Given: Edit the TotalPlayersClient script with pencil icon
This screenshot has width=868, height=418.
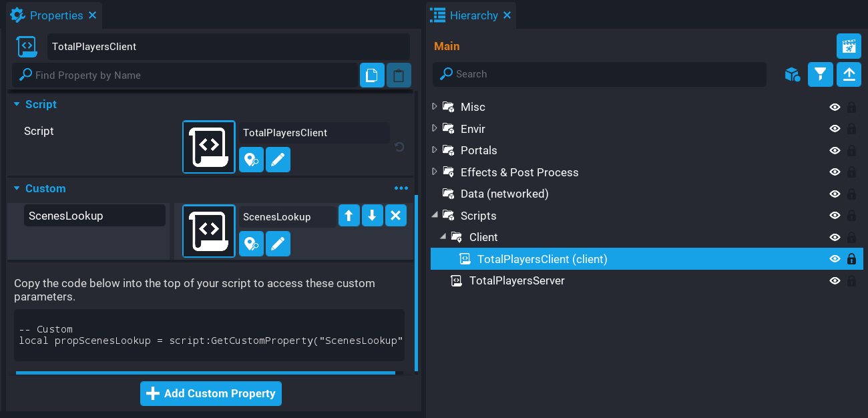Looking at the screenshot, I should tap(278, 160).
